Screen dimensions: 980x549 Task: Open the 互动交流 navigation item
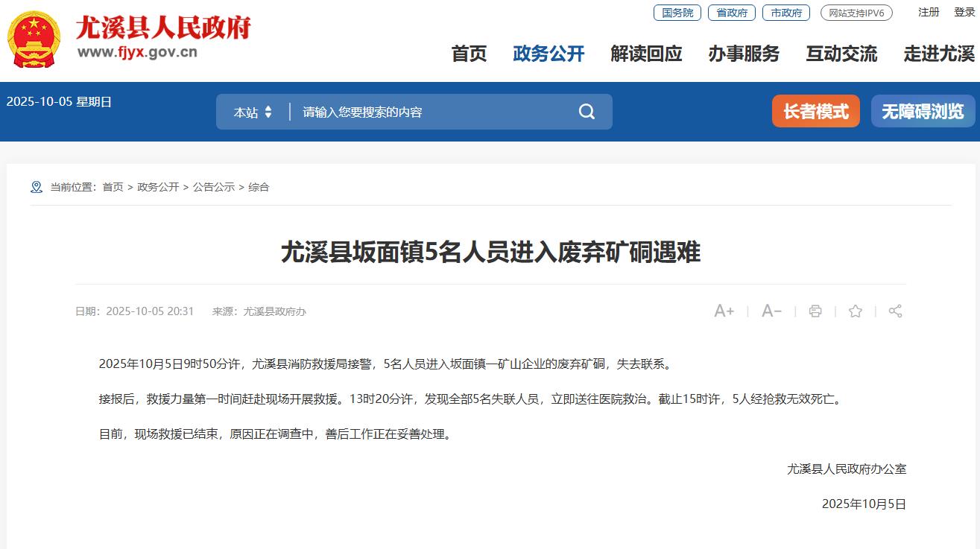[841, 54]
